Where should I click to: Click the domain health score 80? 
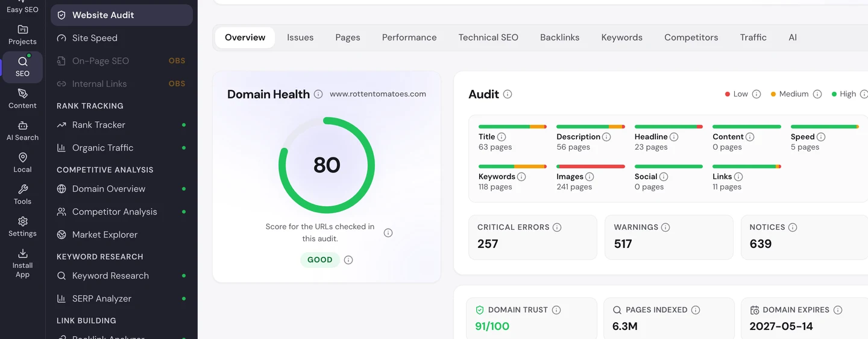pos(327,165)
